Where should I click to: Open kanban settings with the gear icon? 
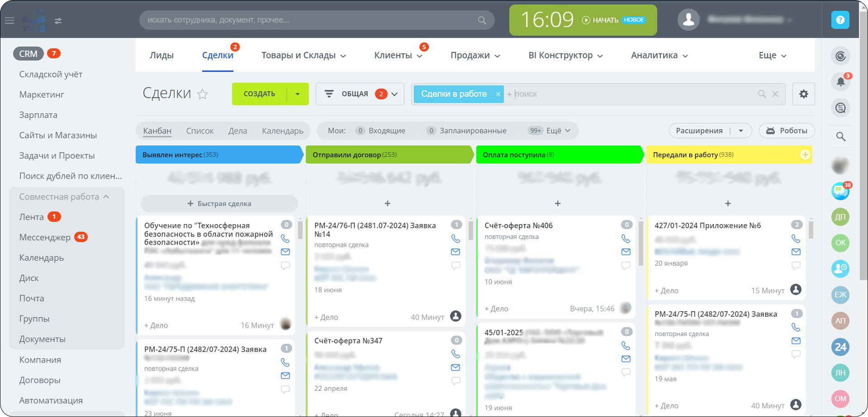(x=803, y=94)
